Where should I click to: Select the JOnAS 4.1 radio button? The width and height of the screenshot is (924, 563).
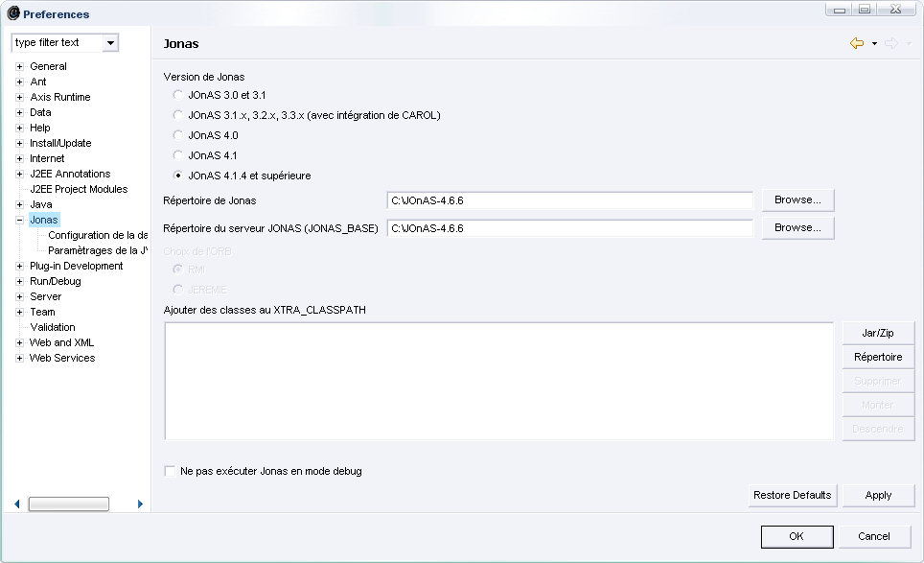pyautogui.click(x=177, y=155)
